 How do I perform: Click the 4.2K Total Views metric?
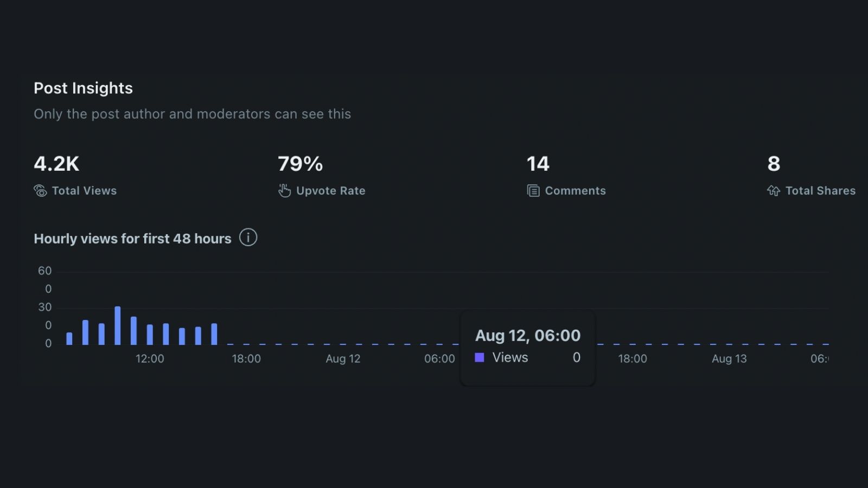coord(56,163)
